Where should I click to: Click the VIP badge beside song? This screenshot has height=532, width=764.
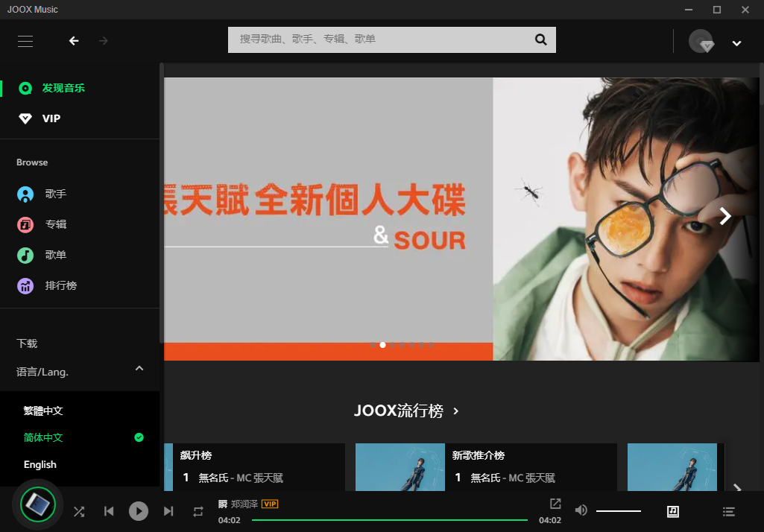pyautogui.click(x=270, y=504)
